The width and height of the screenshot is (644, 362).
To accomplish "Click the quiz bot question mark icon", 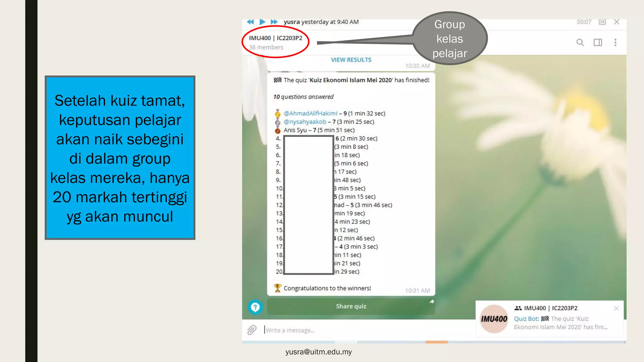I will 255,307.
